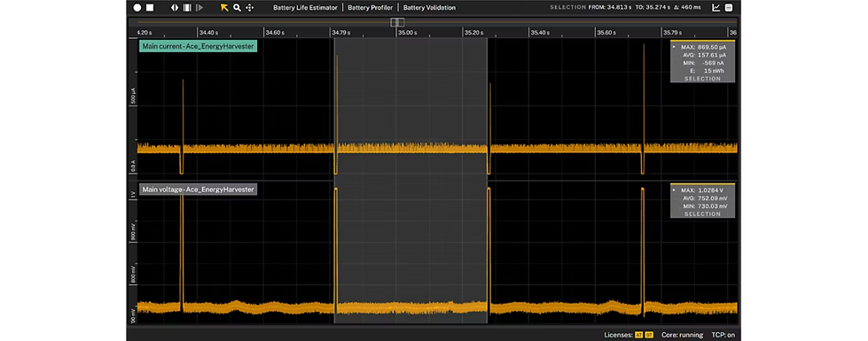Click the white list panel icon
The image size is (868, 341).
(729, 8)
